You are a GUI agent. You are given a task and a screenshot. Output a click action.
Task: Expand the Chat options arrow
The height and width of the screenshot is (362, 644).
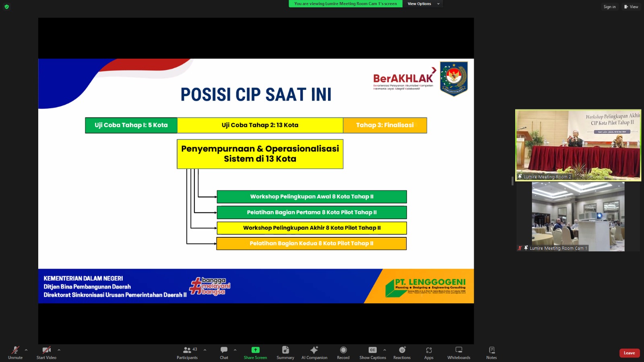[235, 350]
